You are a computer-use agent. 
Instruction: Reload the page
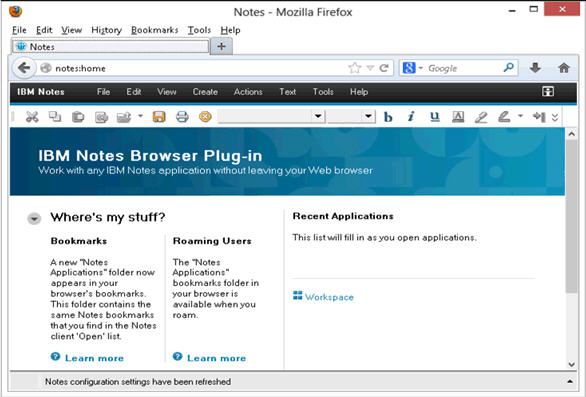tap(384, 68)
